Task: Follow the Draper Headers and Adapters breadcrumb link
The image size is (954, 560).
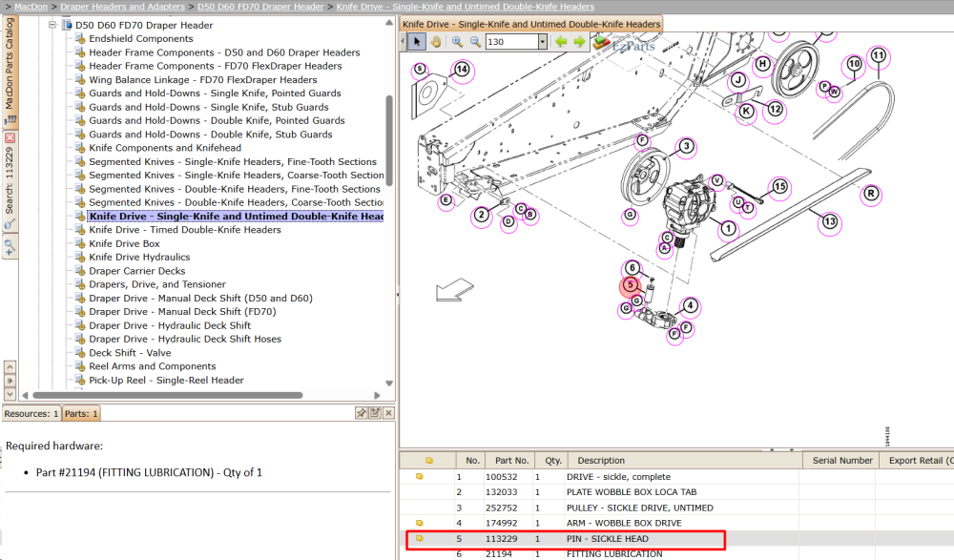Action: pos(122,7)
